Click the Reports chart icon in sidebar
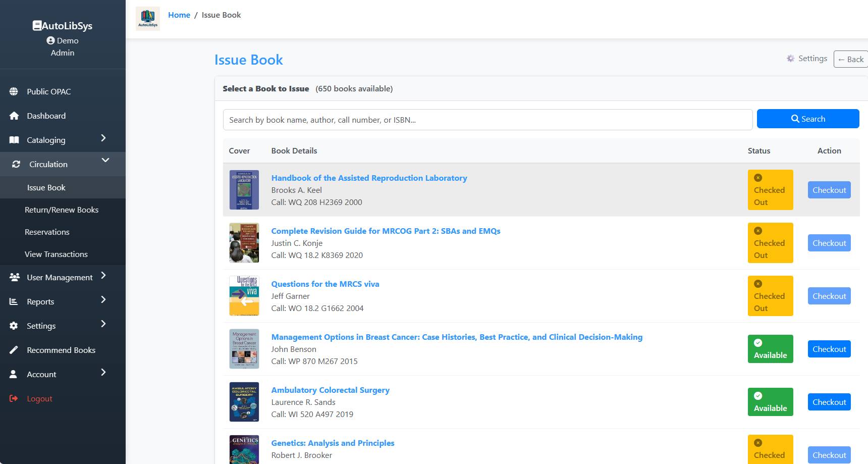The height and width of the screenshot is (464, 868). (14, 301)
